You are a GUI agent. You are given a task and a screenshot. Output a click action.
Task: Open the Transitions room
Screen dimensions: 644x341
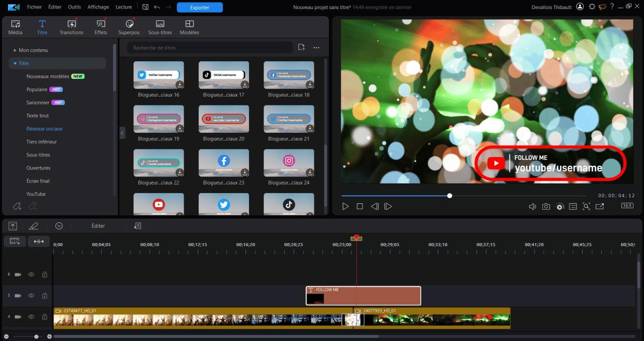click(71, 27)
